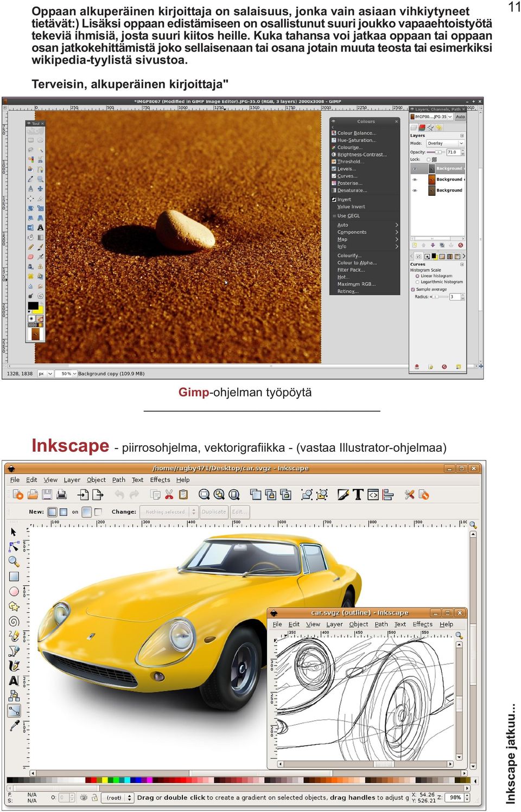Open Object menu in car.svgz outline window
This screenshot has height=812, width=521.
[359, 624]
